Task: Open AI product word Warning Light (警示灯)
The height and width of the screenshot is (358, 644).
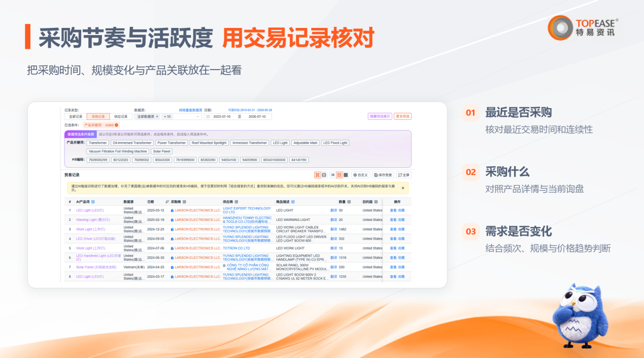Action: tap(93, 220)
